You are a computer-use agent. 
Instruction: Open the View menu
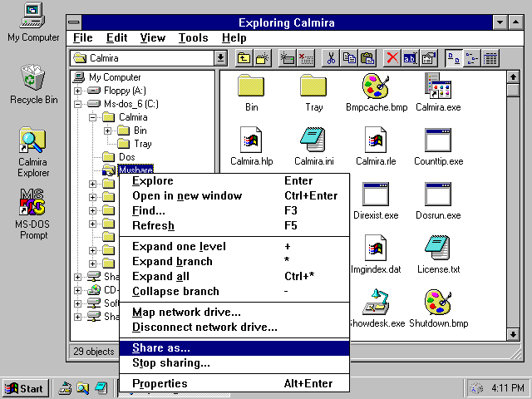(153, 37)
